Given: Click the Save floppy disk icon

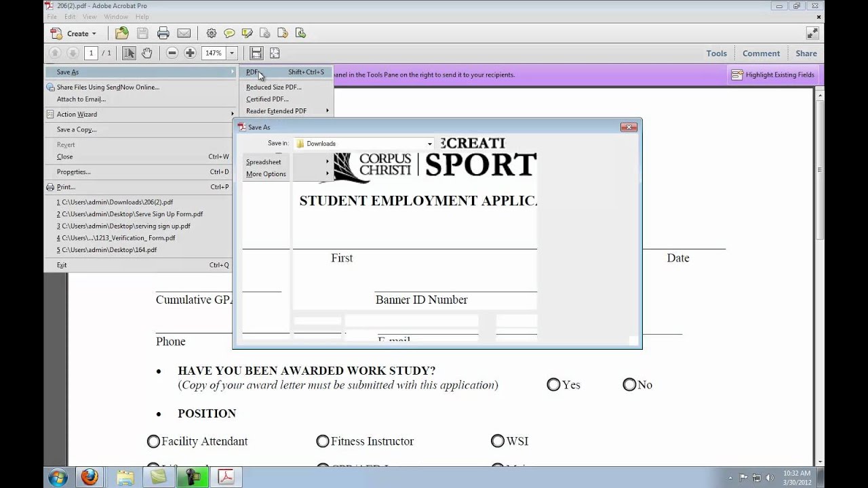Looking at the screenshot, I should click(142, 33).
